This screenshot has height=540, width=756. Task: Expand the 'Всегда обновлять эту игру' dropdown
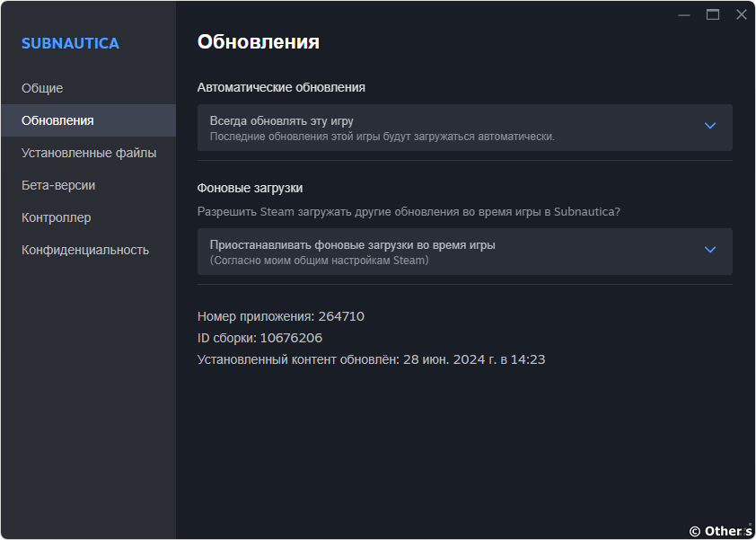point(465,128)
